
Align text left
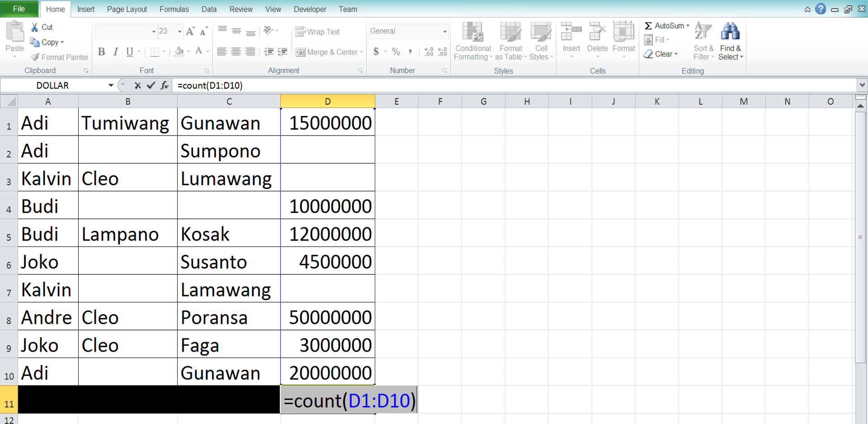click(x=222, y=52)
